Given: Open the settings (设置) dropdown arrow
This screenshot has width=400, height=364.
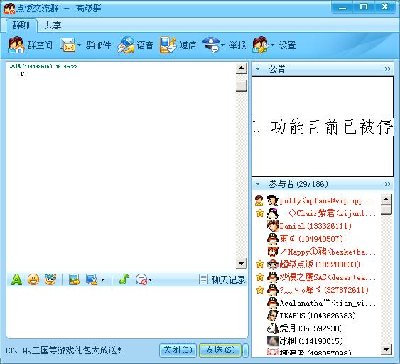Looking at the screenshot, I should click(272, 45).
